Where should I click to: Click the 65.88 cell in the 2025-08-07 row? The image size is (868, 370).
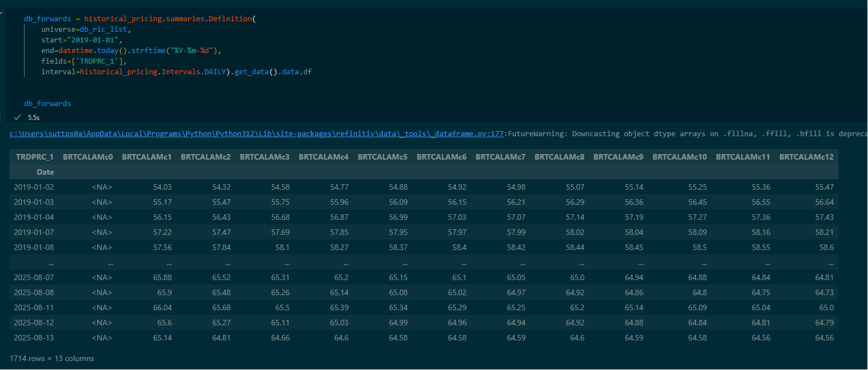point(162,277)
